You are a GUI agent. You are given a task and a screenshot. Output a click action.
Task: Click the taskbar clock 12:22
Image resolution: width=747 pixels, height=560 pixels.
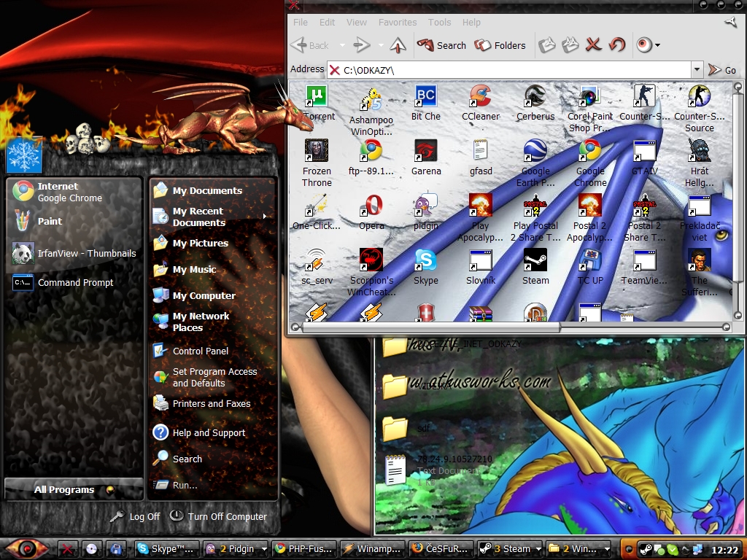[724, 550]
